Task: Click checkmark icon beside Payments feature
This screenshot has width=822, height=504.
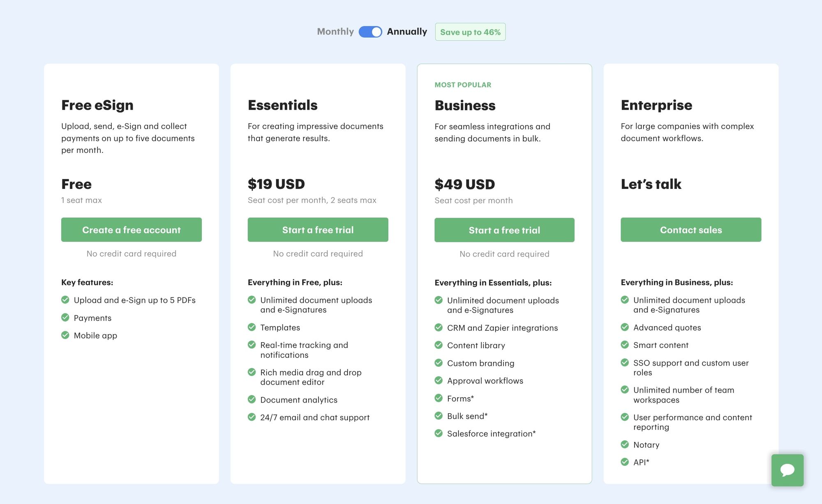Action: [65, 318]
